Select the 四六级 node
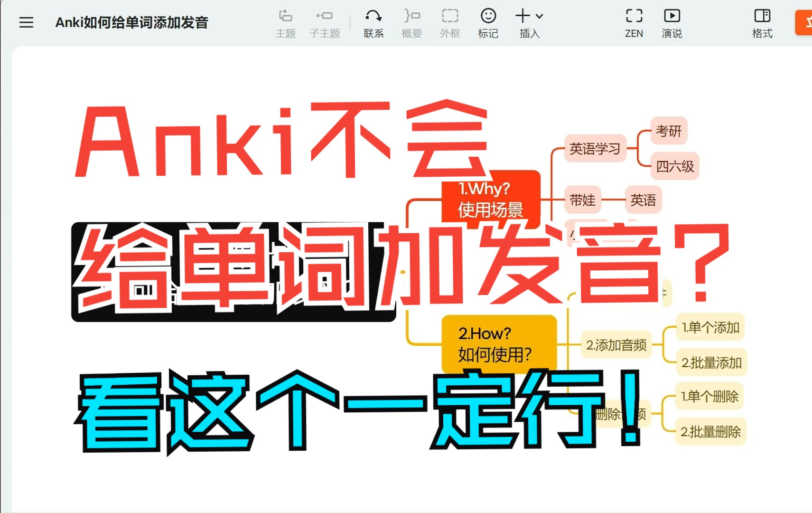Image resolution: width=812 pixels, height=513 pixels. pos(675,166)
